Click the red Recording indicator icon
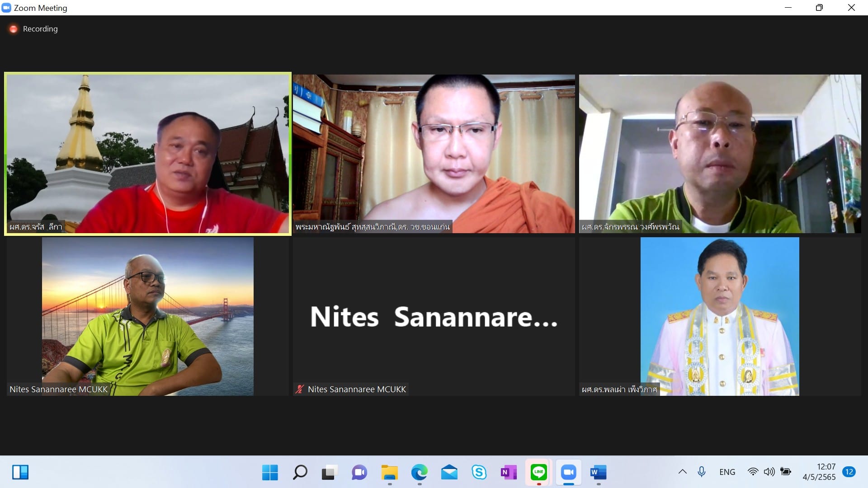868x488 pixels. (14, 29)
